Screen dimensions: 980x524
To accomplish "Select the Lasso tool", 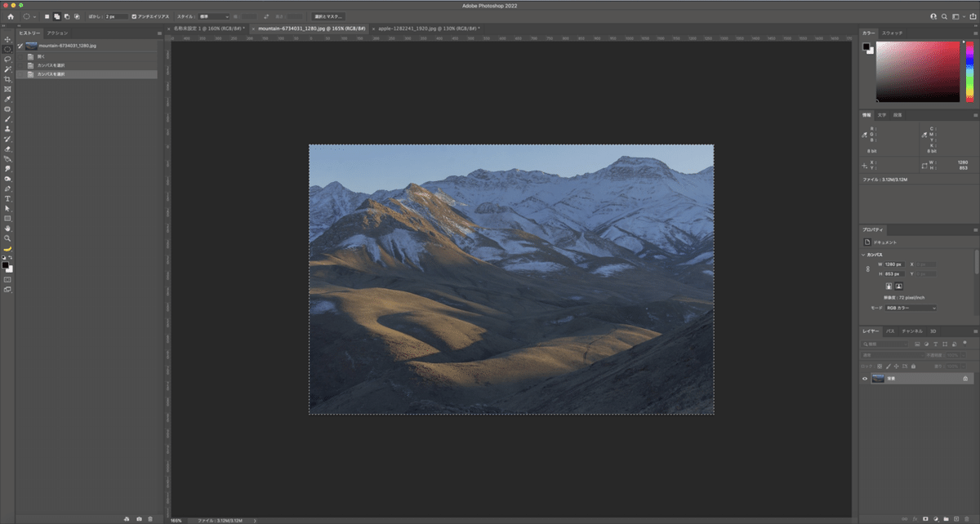I will tap(7, 59).
